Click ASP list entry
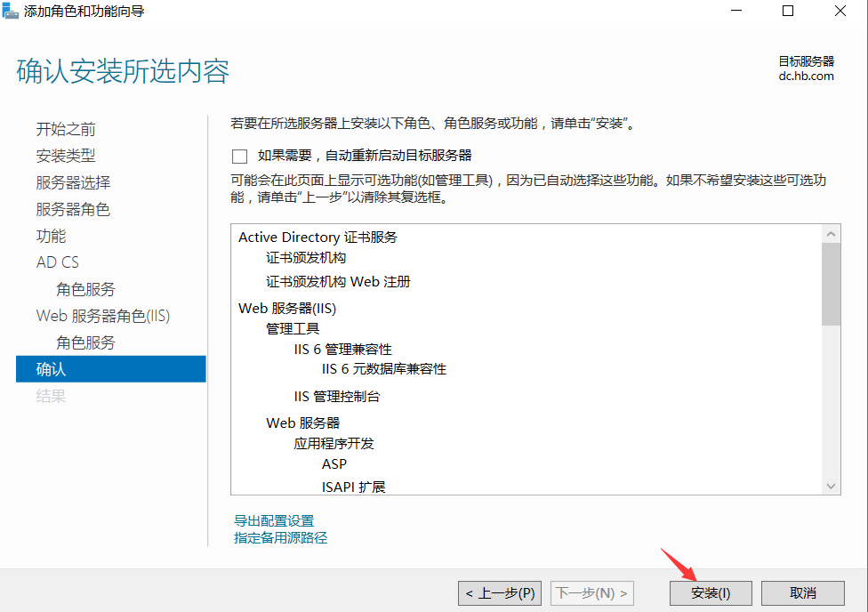The height and width of the screenshot is (612, 868). (334, 464)
